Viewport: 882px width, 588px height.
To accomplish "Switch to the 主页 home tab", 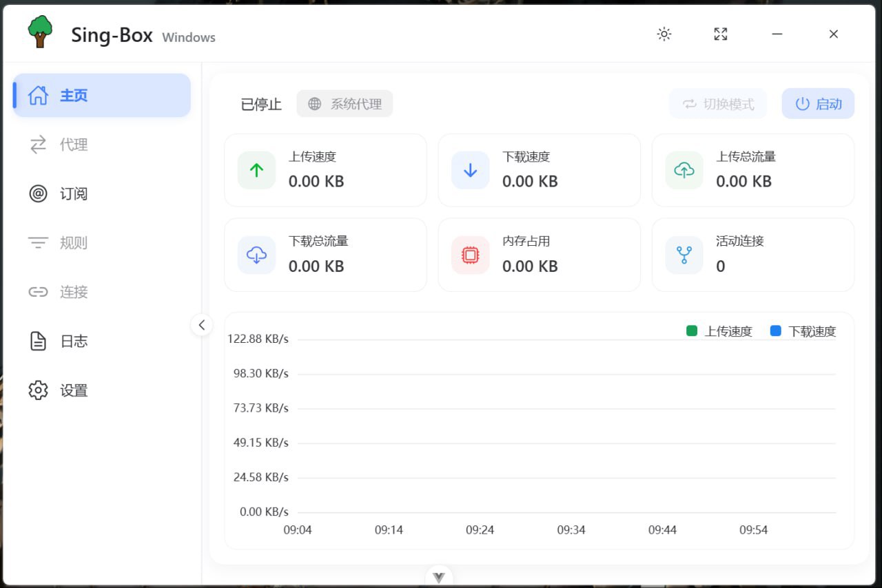I will pos(74,96).
